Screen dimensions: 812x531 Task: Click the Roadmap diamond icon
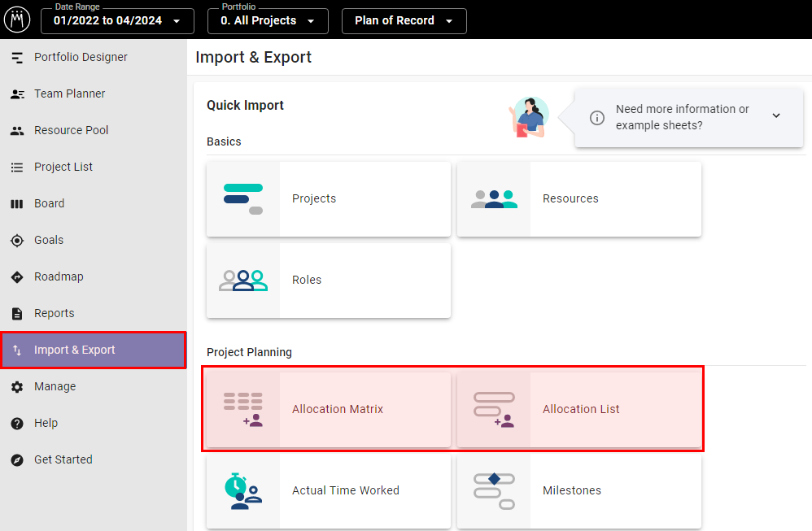click(x=17, y=277)
